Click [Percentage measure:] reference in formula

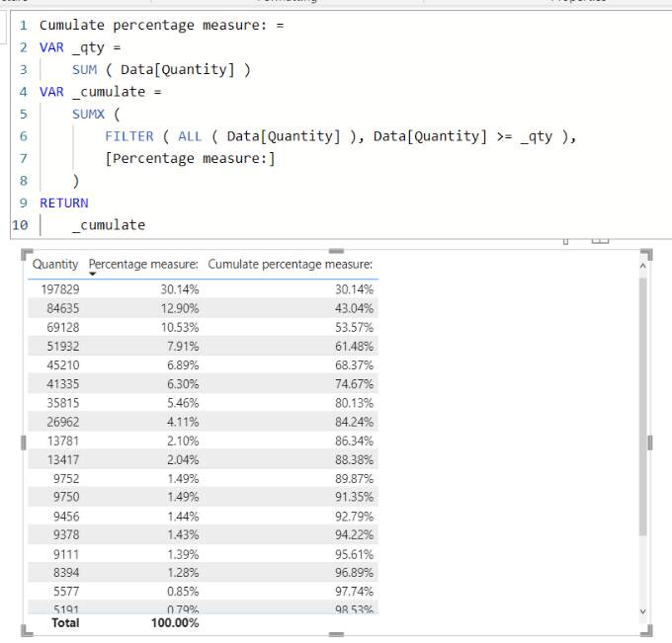tap(190, 158)
